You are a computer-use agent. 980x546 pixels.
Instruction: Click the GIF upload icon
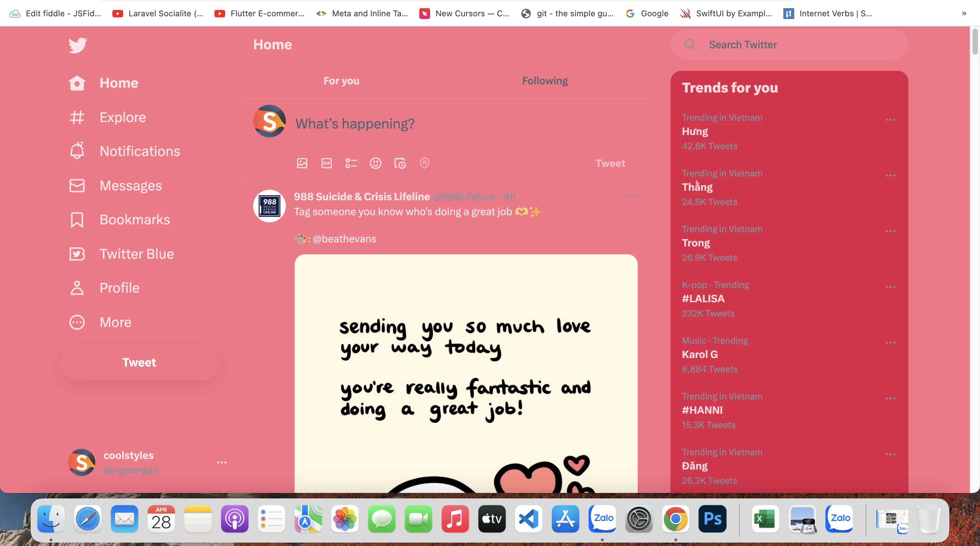[326, 164]
